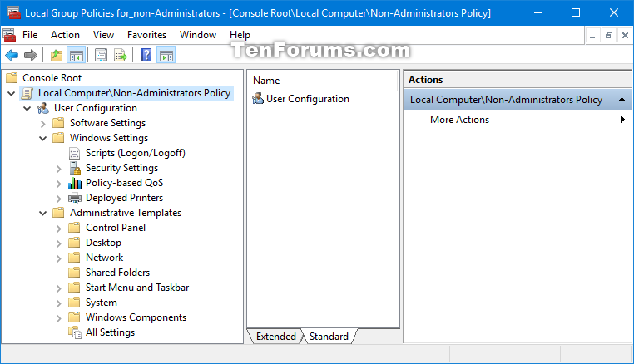Click User Configuration icon in Name list

tap(258, 98)
